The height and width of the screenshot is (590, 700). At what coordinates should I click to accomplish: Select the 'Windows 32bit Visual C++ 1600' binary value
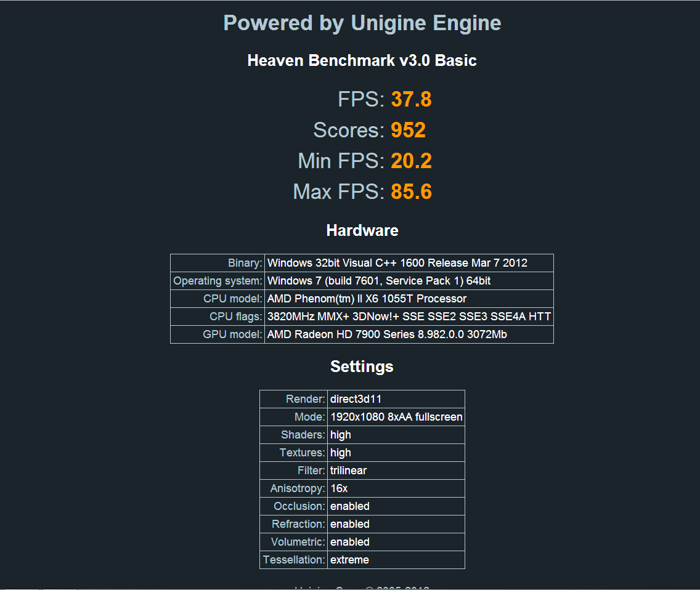[x=397, y=263]
